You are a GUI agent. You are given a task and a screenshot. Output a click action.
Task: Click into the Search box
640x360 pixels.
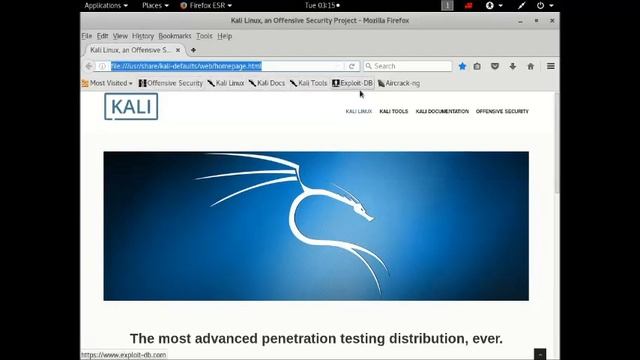click(x=408, y=66)
